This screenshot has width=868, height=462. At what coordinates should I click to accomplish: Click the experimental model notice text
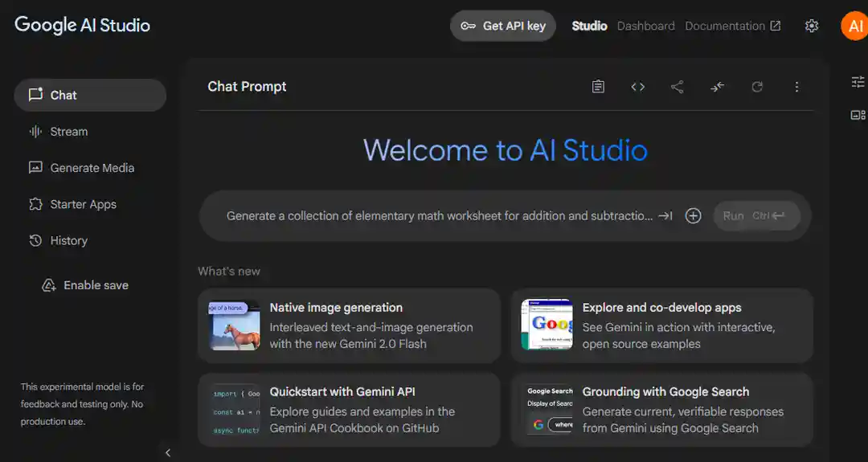click(83, 404)
